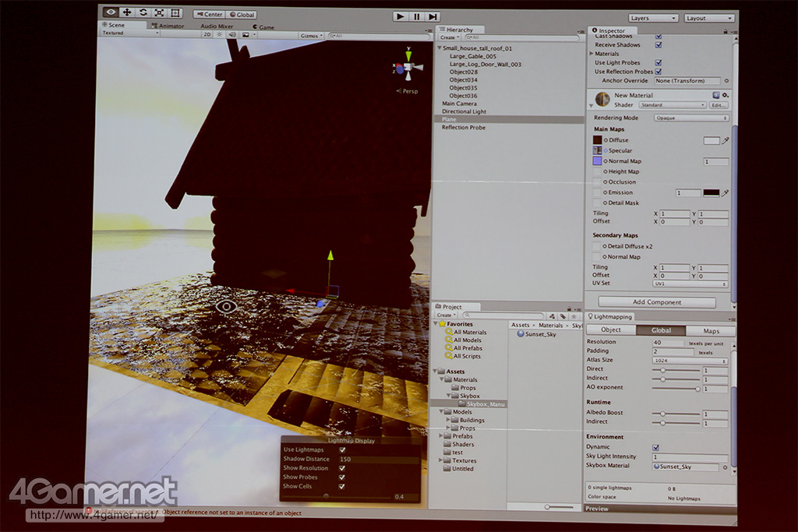Image resolution: width=798 pixels, height=532 pixels.
Task: Toggle Show Cells checkbox
Action: point(342,486)
